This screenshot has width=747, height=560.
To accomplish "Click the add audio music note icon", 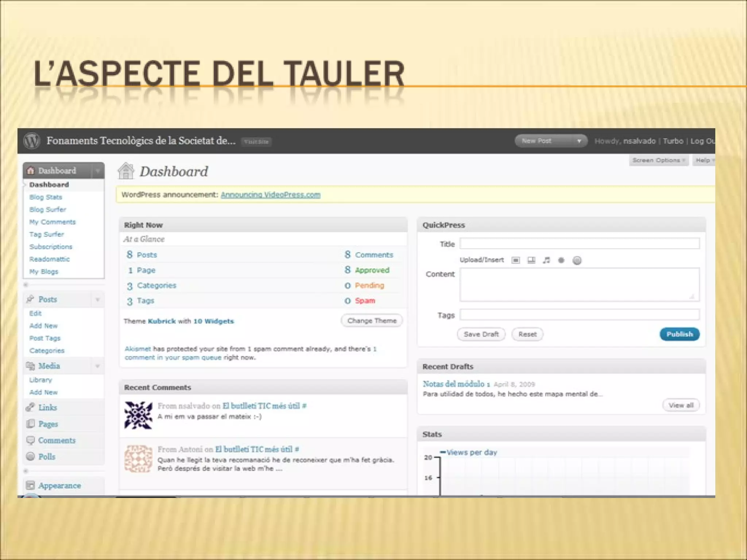I will 546,260.
